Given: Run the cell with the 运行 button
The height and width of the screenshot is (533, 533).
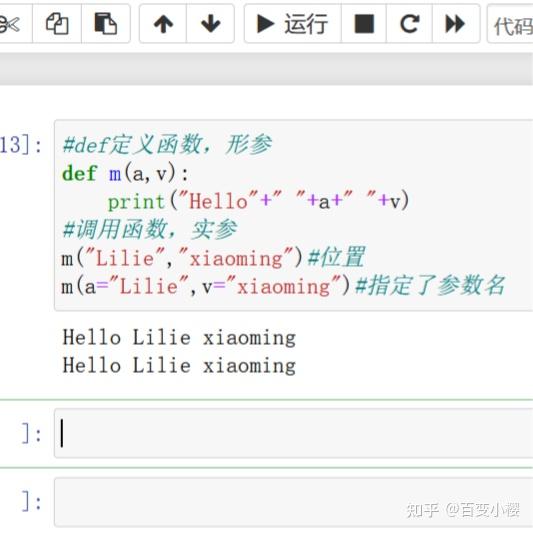Looking at the screenshot, I should (x=293, y=24).
